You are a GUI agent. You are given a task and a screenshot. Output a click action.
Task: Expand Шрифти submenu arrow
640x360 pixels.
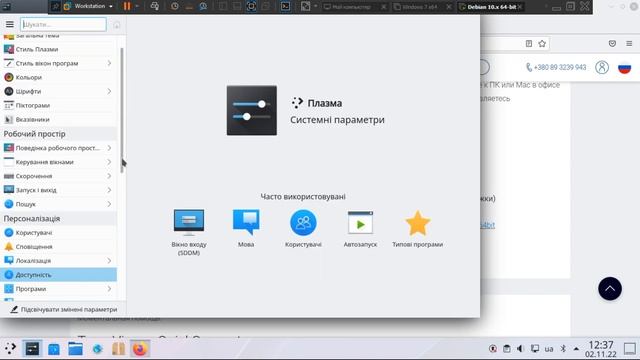[x=109, y=91]
